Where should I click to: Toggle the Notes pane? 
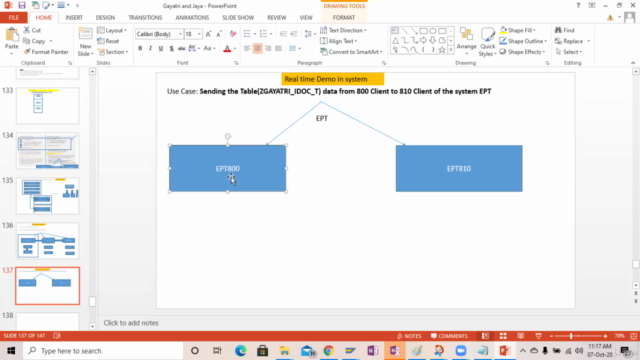(x=409, y=336)
